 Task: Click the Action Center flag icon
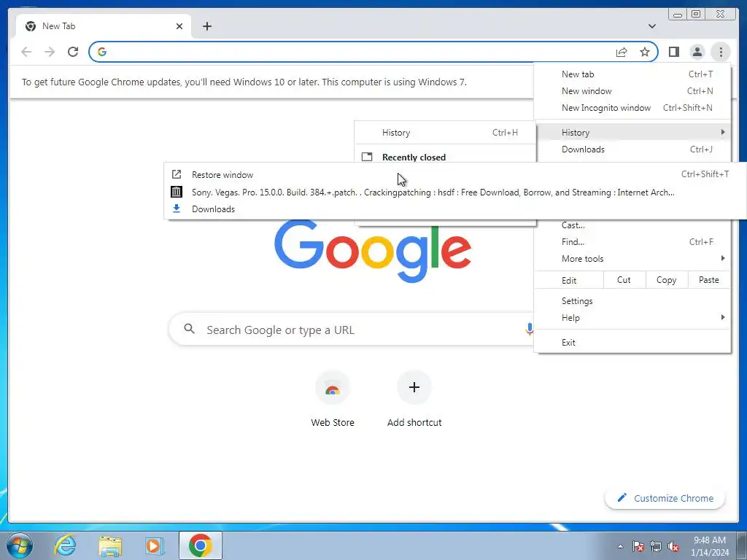click(x=638, y=546)
